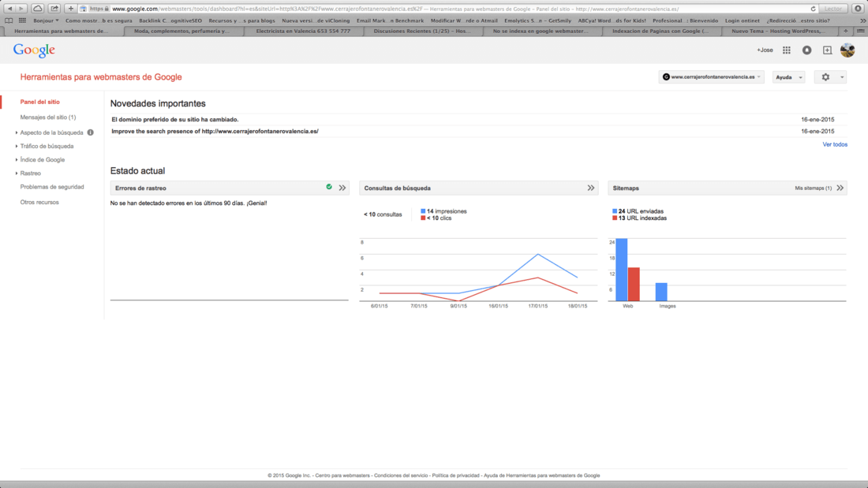Click the info icon next to Aspecto de la búsqueda
868x488 pixels.
click(90, 132)
